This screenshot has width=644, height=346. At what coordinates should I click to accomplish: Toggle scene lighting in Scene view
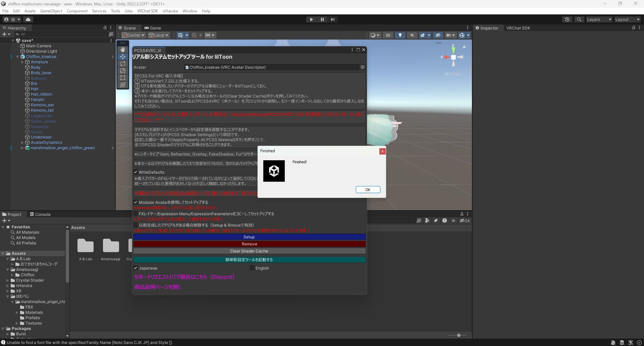click(x=400, y=35)
